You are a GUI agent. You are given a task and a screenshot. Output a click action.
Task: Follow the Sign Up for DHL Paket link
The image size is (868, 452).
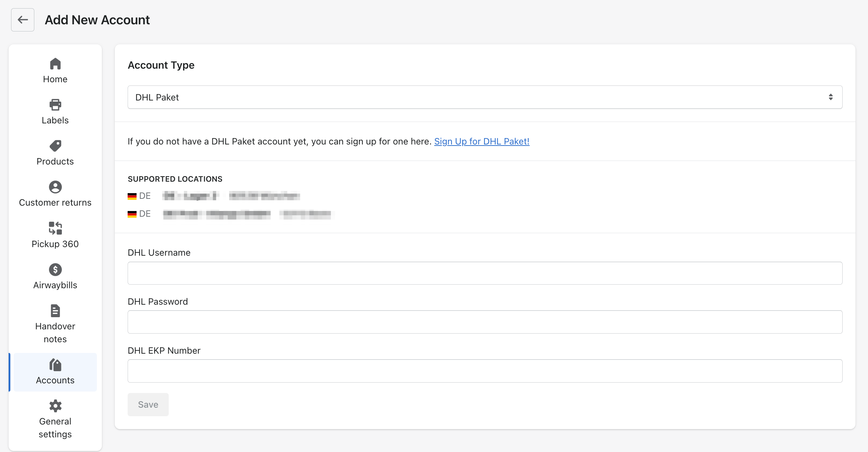pos(482,141)
